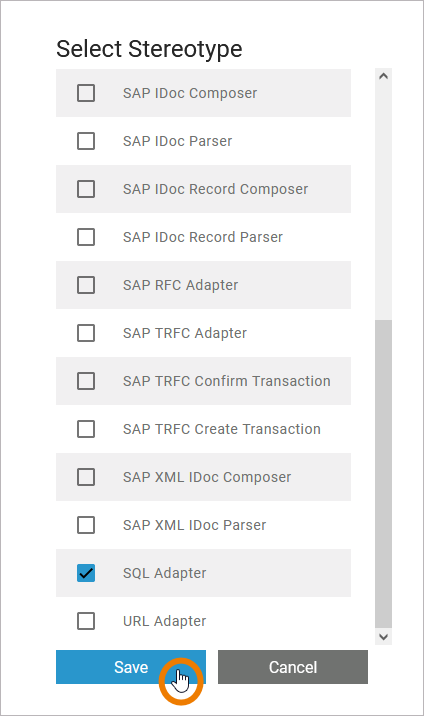Check the URL Adapter checkbox
The image size is (424, 716).
point(86,621)
